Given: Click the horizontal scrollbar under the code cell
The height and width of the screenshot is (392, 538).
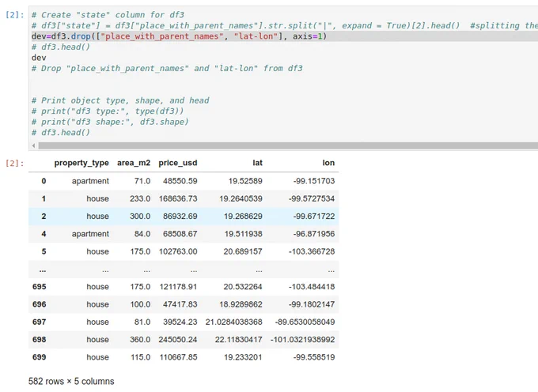Looking at the screenshot, I should pos(288,145).
